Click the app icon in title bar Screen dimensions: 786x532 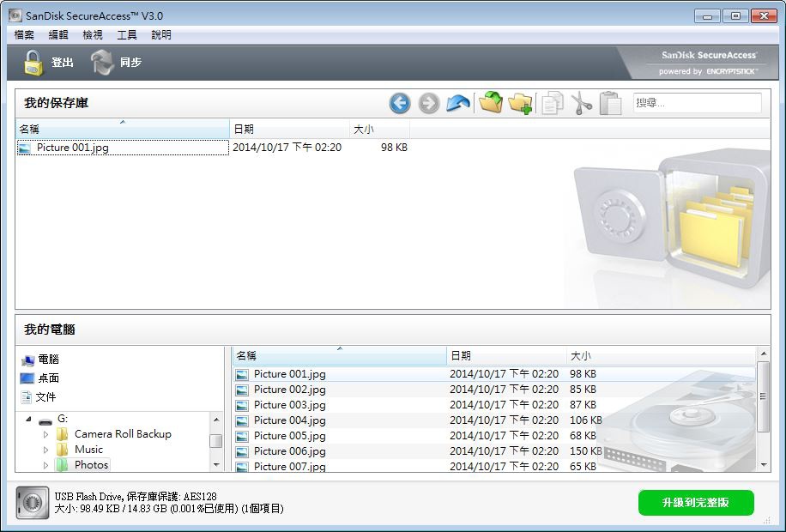15,15
